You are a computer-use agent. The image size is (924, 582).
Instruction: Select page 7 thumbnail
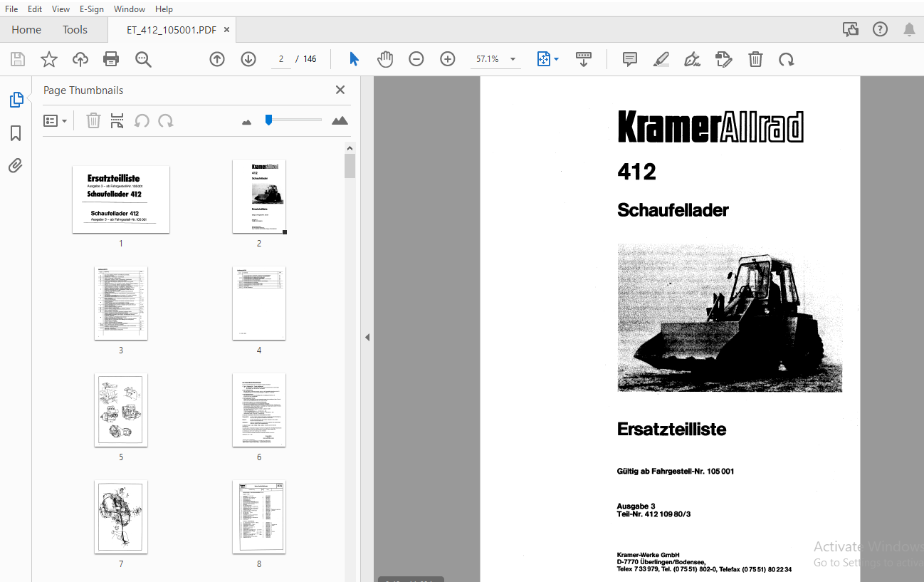(x=121, y=517)
